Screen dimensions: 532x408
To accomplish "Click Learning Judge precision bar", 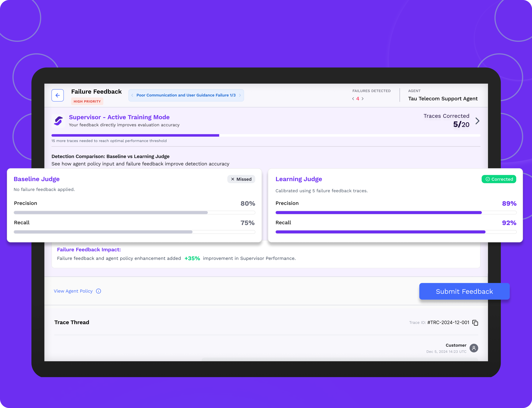I will point(396,213).
